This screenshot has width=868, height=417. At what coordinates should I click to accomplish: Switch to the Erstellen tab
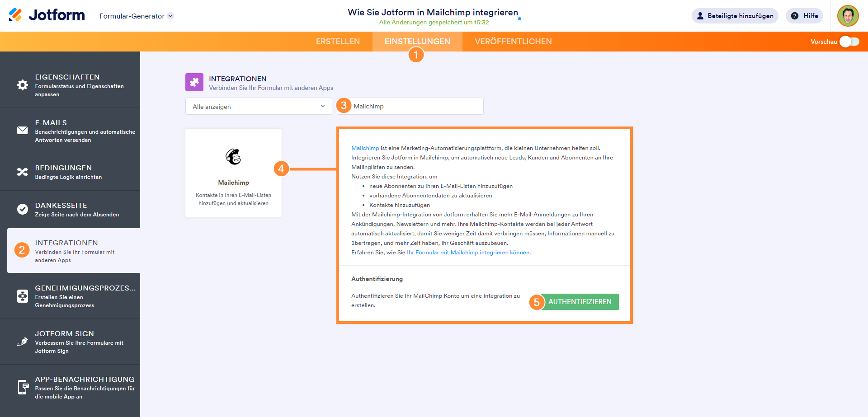pyautogui.click(x=338, y=42)
